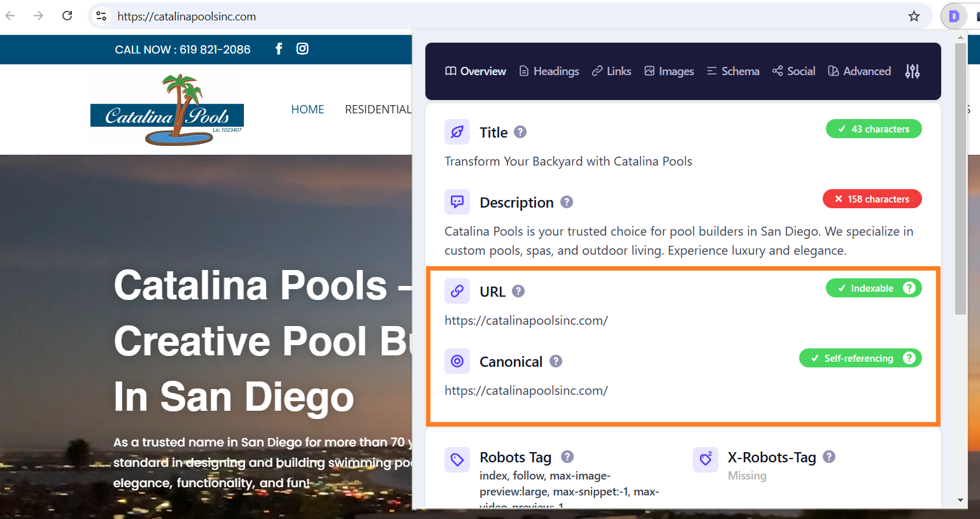The height and width of the screenshot is (519, 980).
Task: Switch to the Headings tab
Action: tap(549, 71)
